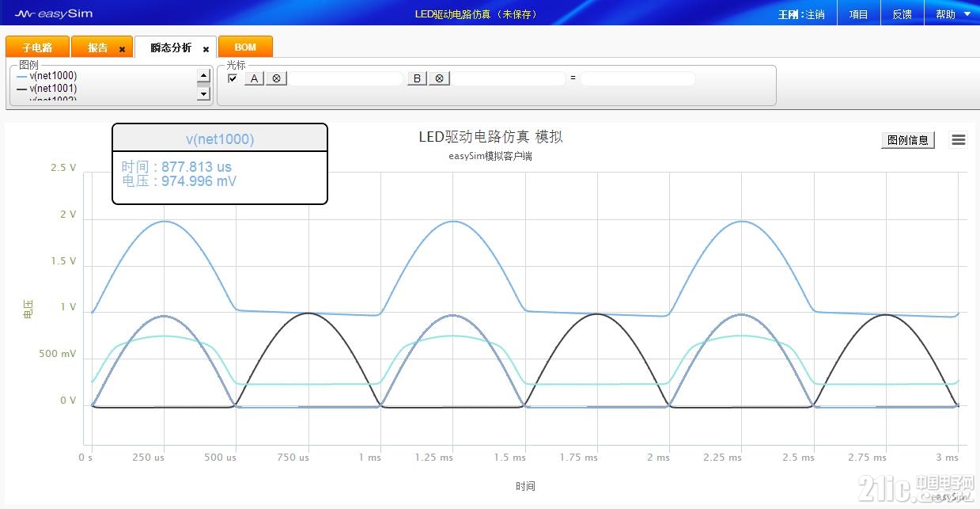Click the easySim logo
The width and height of the screenshot is (980, 509).
pyautogui.click(x=54, y=13)
